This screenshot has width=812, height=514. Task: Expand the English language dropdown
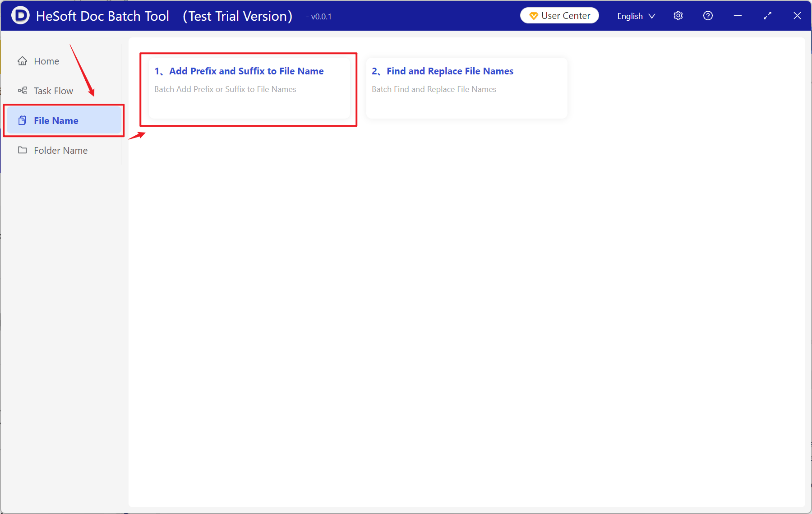(636, 16)
